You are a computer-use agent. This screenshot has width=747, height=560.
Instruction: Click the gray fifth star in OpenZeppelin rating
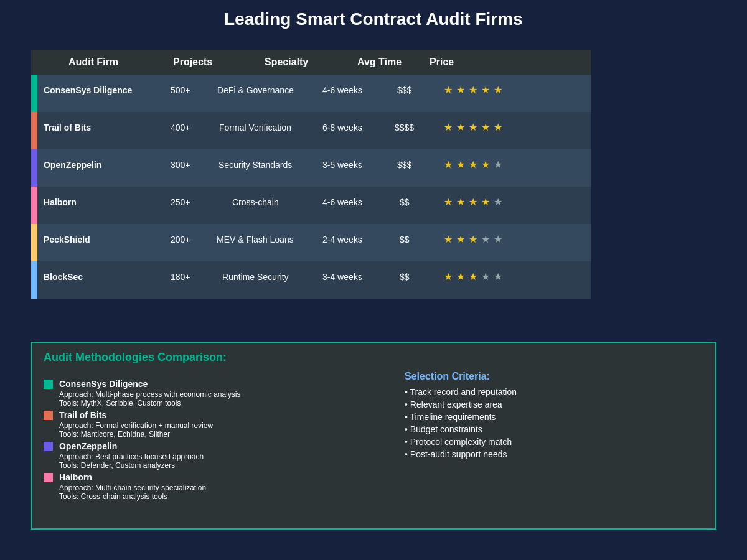pyautogui.click(x=498, y=165)
